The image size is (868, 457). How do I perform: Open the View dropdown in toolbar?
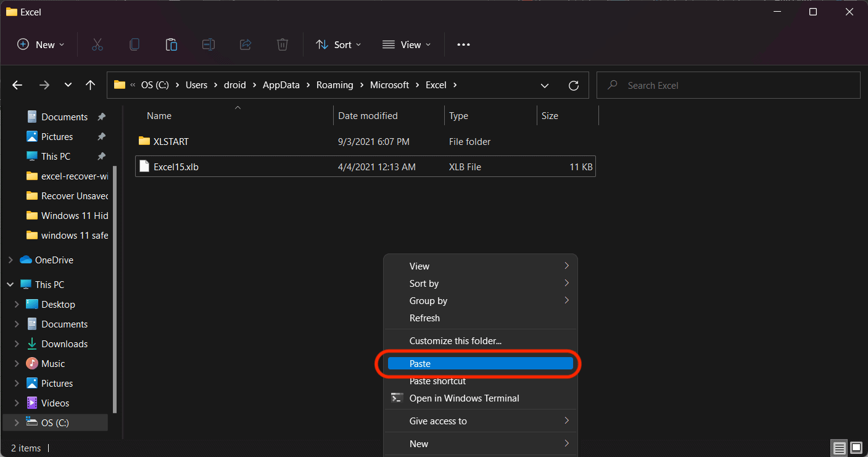click(407, 44)
